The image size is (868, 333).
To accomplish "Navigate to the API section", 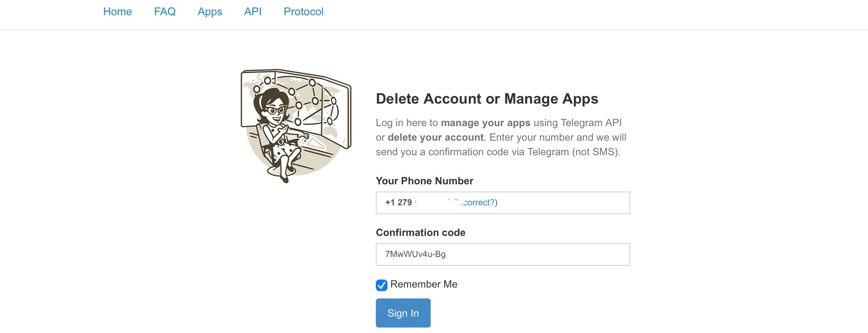I will 253,12.
